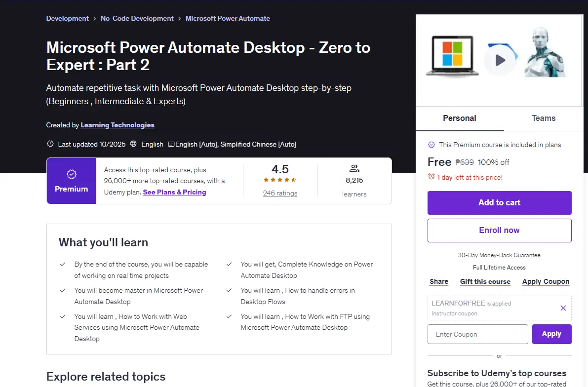Click checkmark beside 'Complete Knowledge on Power' item
This screenshot has width=588, height=387.
point(229,265)
